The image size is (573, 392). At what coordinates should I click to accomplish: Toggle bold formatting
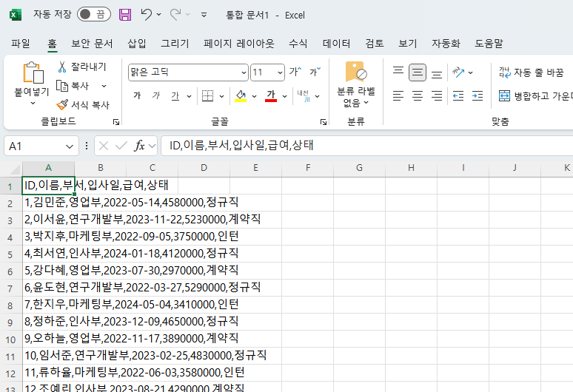pos(137,95)
